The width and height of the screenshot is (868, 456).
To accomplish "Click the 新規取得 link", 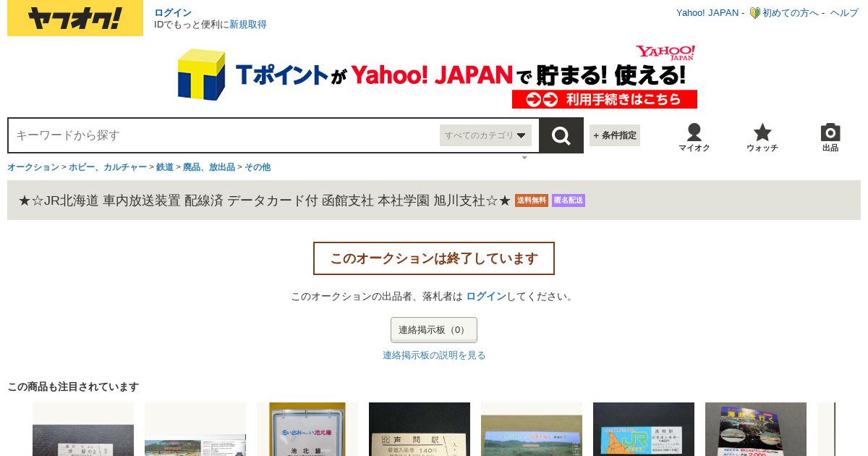I will click(x=248, y=24).
